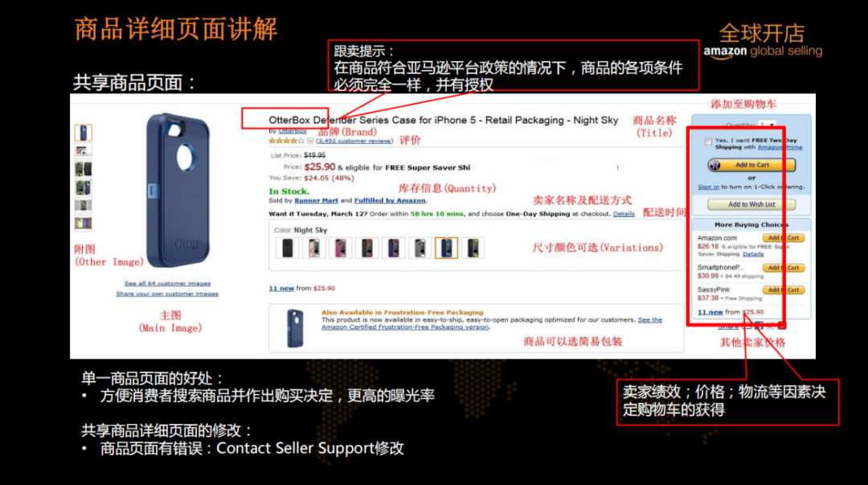Open the 3,452 customer reviews link

tap(354, 141)
